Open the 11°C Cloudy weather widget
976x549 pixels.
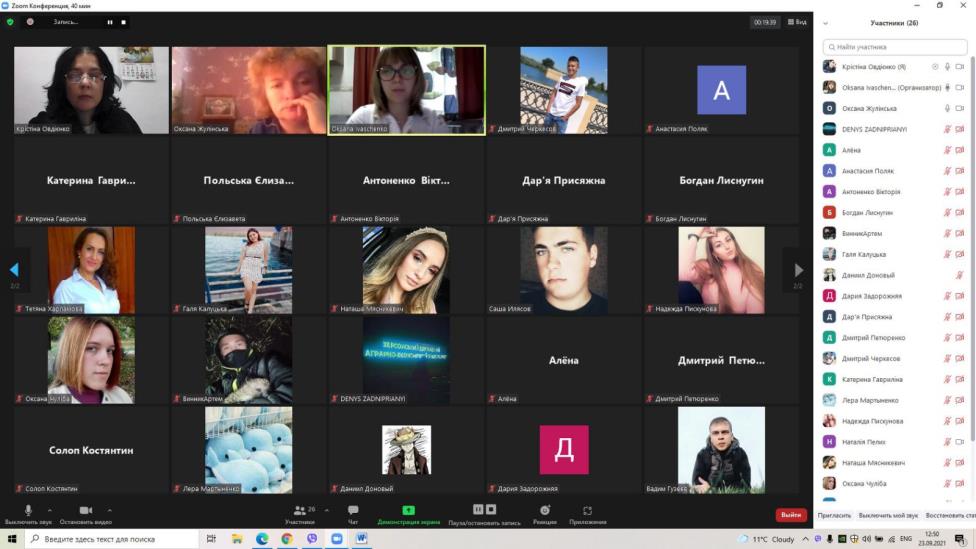(767, 539)
